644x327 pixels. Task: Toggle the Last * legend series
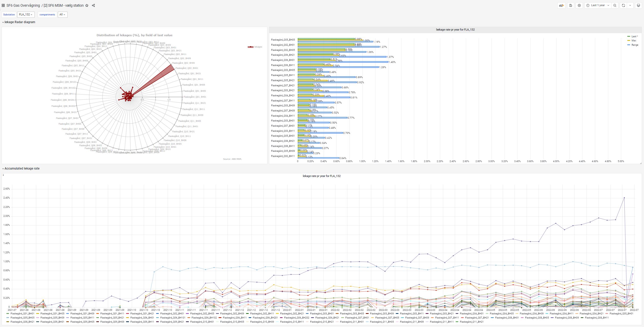pos(634,36)
